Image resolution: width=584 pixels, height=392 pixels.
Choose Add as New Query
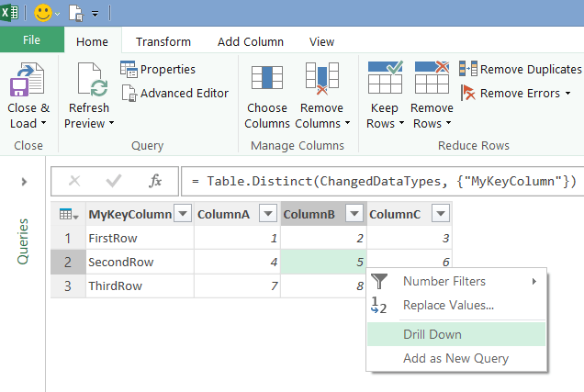click(x=456, y=358)
